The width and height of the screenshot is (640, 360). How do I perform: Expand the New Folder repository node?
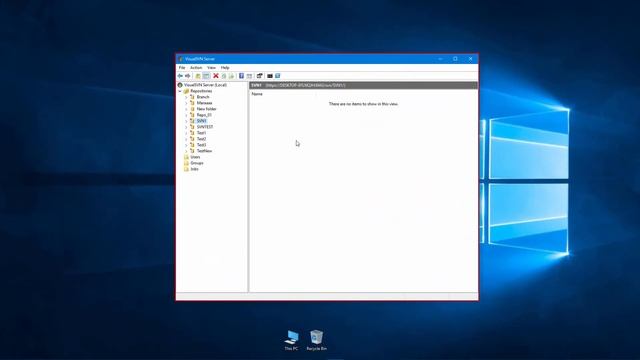pos(186,109)
